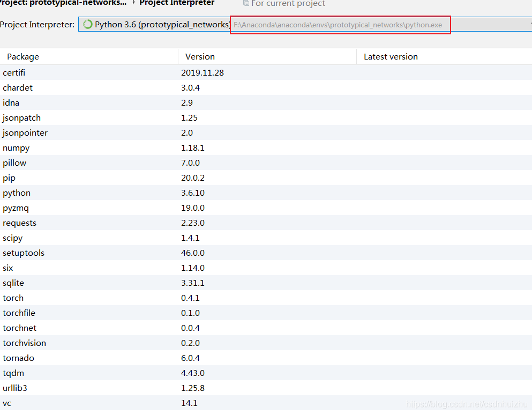Select the urllib3 package row
532x414 pixels.
click(x=266, y=388)
